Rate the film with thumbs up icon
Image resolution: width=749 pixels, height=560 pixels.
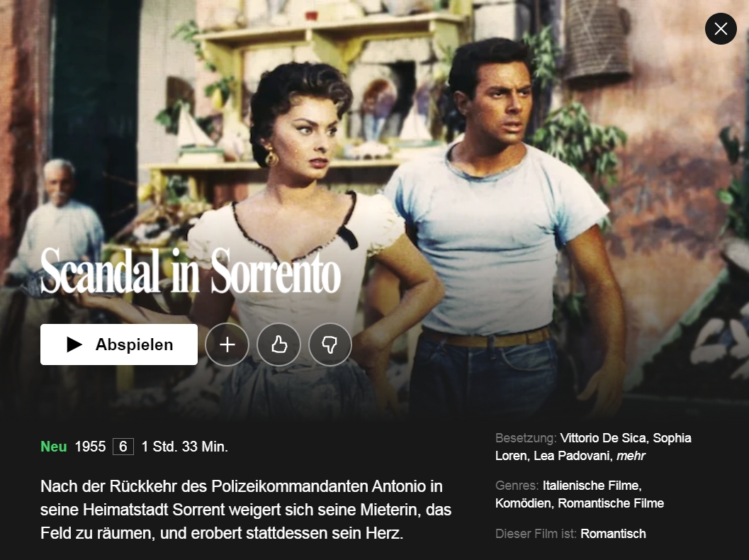click(278, 345)
